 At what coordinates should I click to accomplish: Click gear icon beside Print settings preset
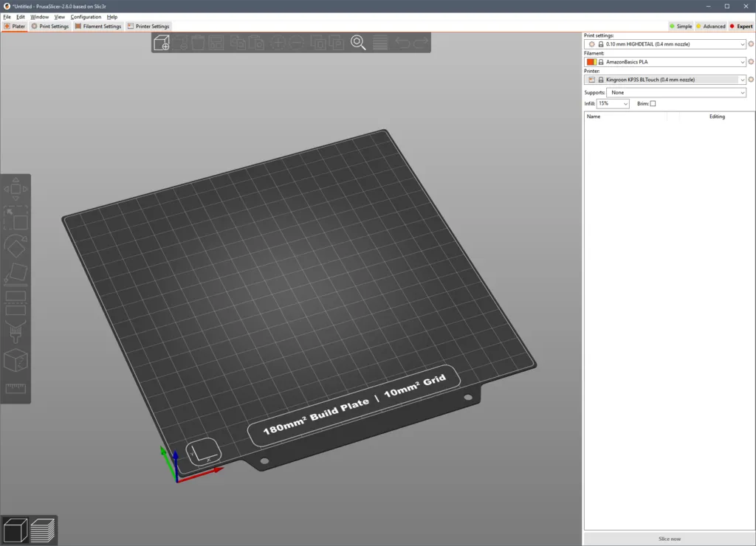click(751, 44)
